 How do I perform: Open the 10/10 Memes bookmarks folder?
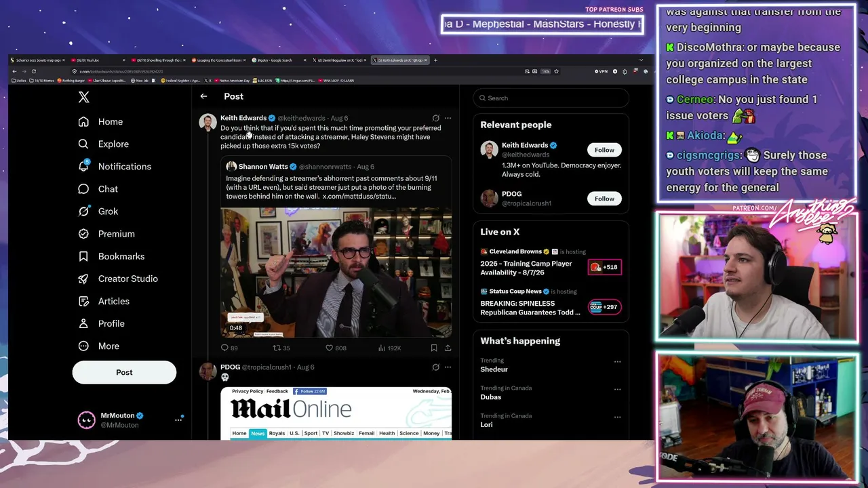click(x=42, y=81)
